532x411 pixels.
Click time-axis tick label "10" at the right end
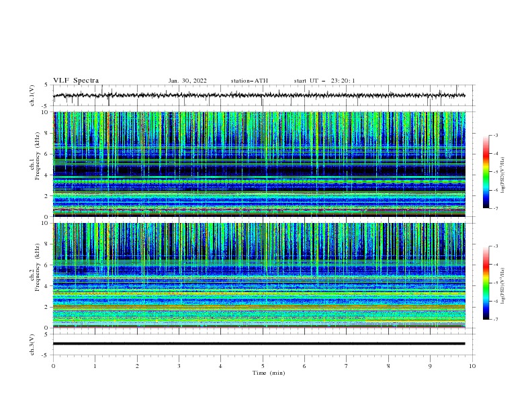pos(472,366)
